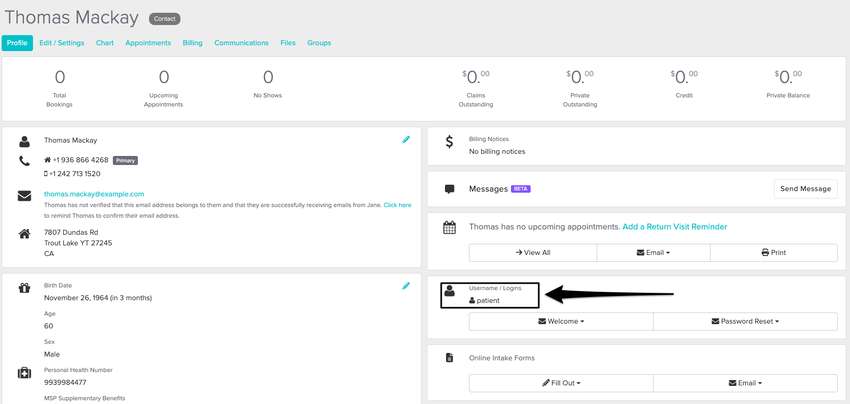Open the Fill Out intake forms dropdown
The height and width of the screenshot is (404, 850).
pos(561,383)
